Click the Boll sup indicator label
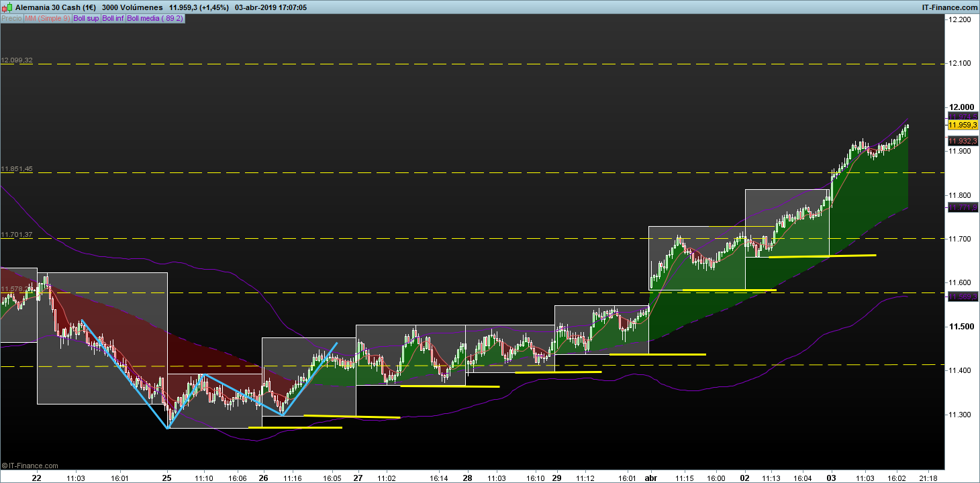Image resolution: width=980 pixels, height=483 pixels. pyautogui.click(x=86, y=19)
